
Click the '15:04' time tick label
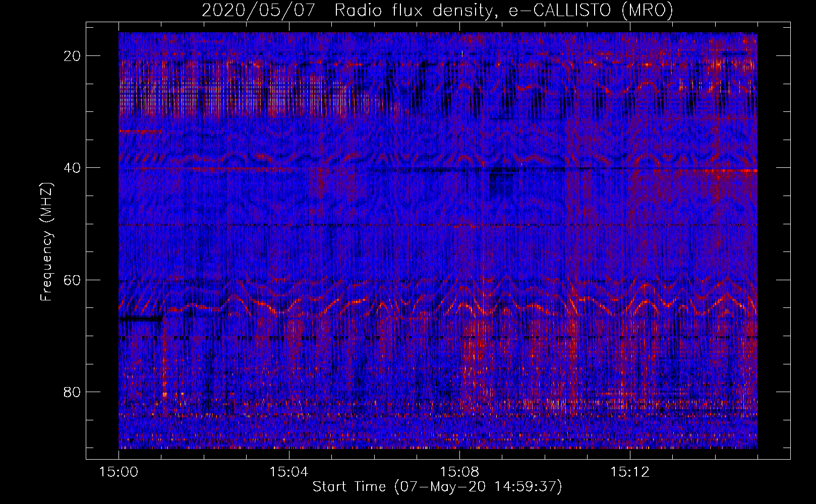click(289, 472)
